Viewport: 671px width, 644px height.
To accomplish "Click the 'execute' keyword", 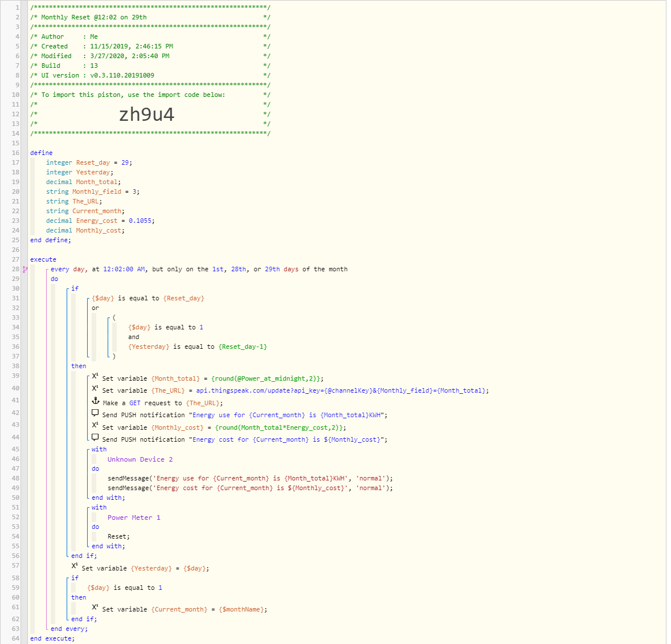I will tap(43, 259).
